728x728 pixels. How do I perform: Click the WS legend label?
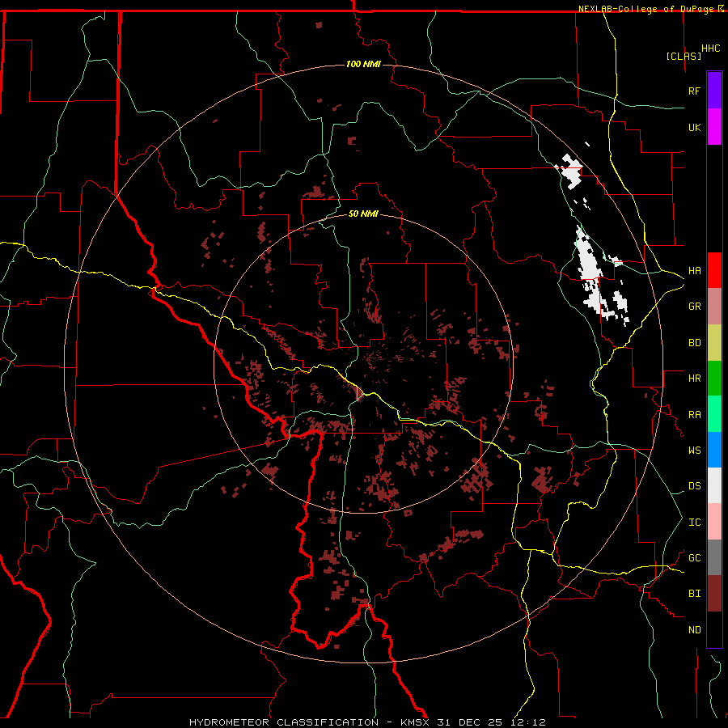(695, 450)
